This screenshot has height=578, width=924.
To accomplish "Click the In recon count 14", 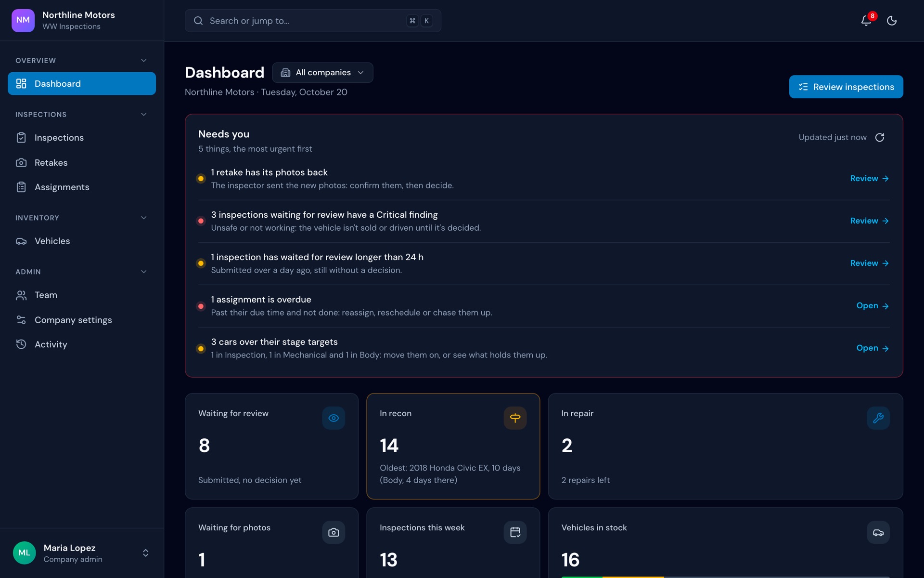I will pyautogui.click(x=389, y=446).
